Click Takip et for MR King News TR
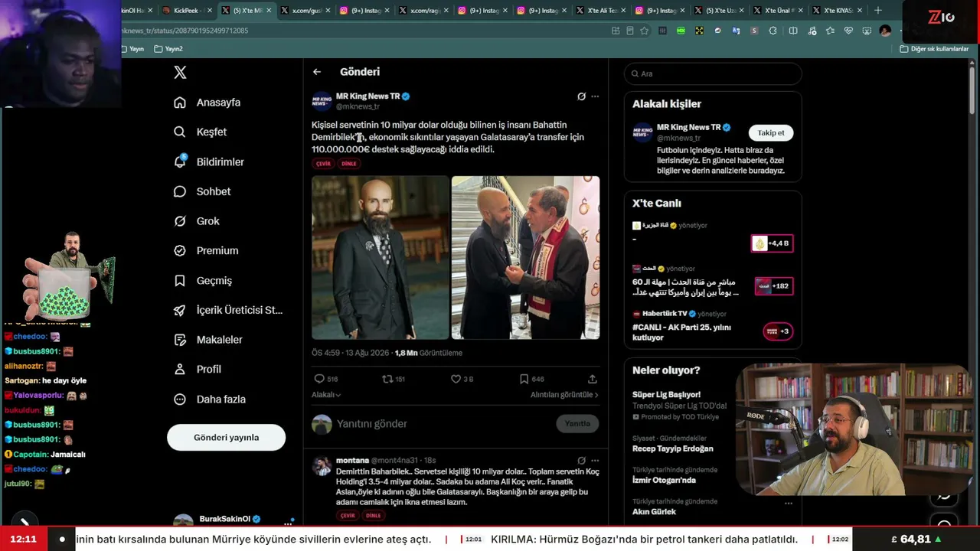This screenshot has width=980, height=551. (771, 132)
